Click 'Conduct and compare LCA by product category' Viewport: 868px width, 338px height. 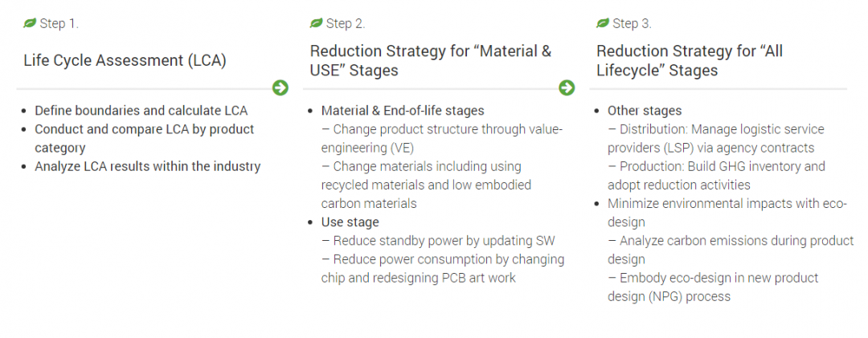coord(145,138)
